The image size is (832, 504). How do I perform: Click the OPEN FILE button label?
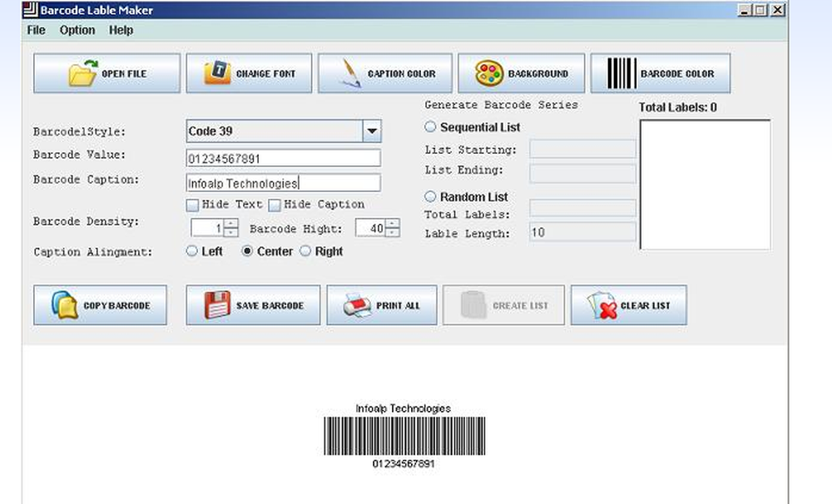coord(124,74)
